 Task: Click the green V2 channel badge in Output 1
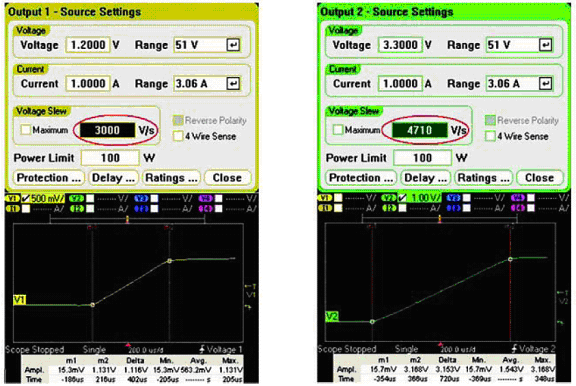76,199
